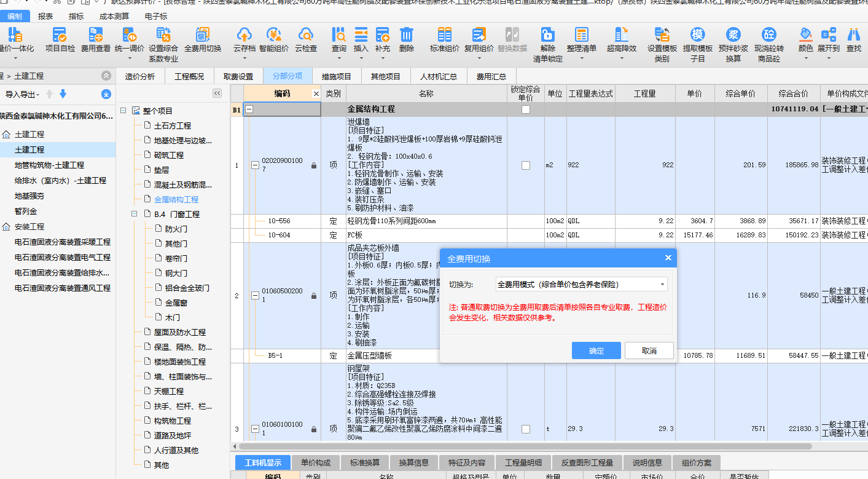Open 费用查看 in the toolbar
Screen dimensions: 868x479
click(95, 40)
